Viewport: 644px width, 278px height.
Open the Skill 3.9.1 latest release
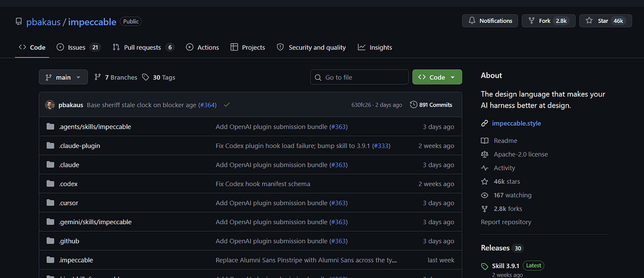click(x=506, y=266)
